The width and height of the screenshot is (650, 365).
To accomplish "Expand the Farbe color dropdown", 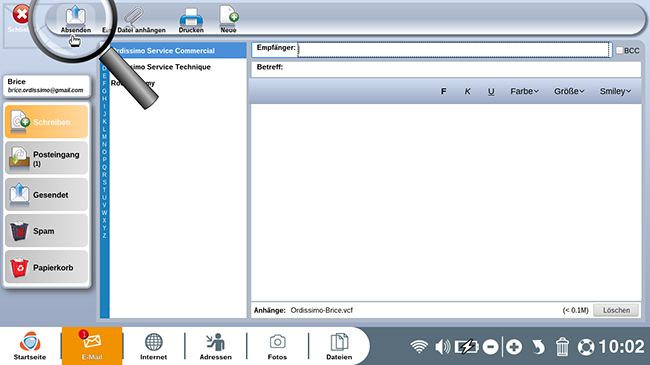I will click(x=524, y=91).
